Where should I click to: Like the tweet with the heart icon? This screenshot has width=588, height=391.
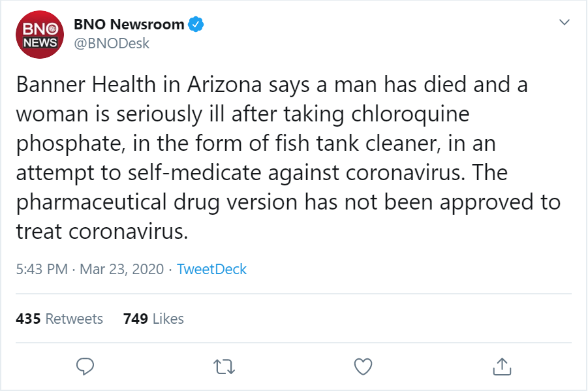click(x=363, y=367)
